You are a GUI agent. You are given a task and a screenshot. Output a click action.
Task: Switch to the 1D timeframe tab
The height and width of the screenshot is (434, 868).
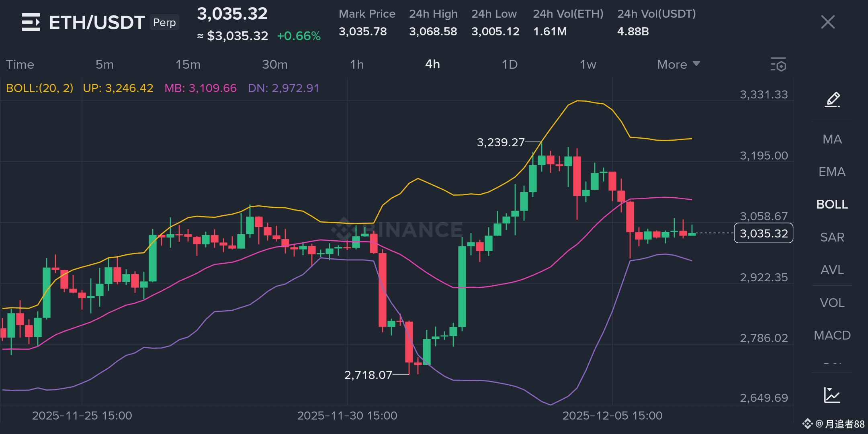(x=510, y=64)
